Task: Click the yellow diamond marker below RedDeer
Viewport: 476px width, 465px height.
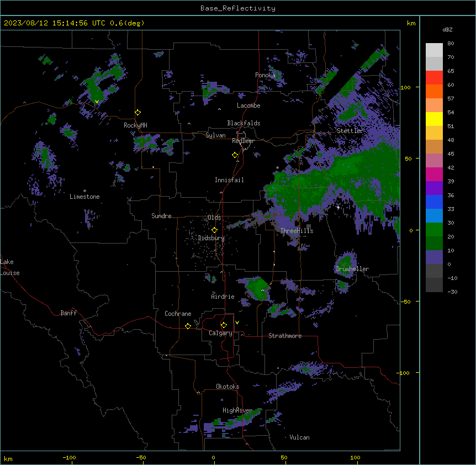Action: point(235,155)
